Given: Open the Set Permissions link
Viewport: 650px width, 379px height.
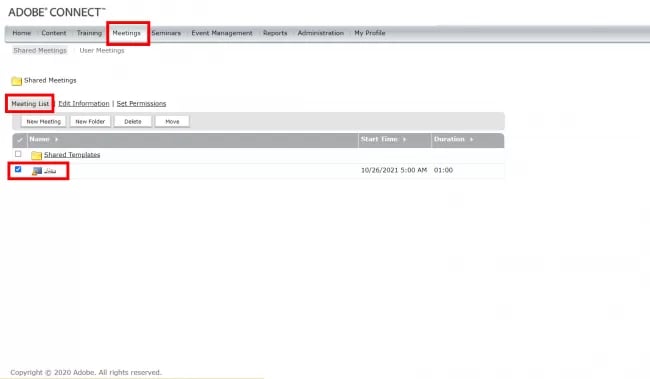Looking at the screenshot, I should point(141,104).
